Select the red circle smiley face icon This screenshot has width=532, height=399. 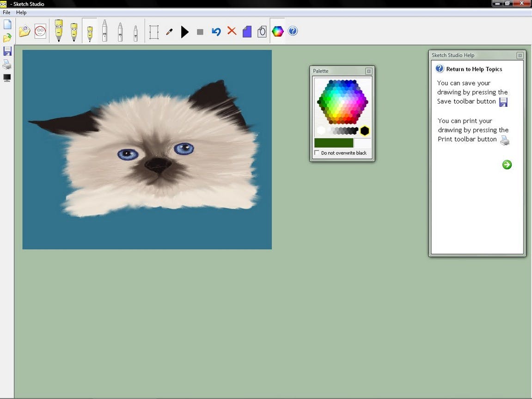(40, 31)
